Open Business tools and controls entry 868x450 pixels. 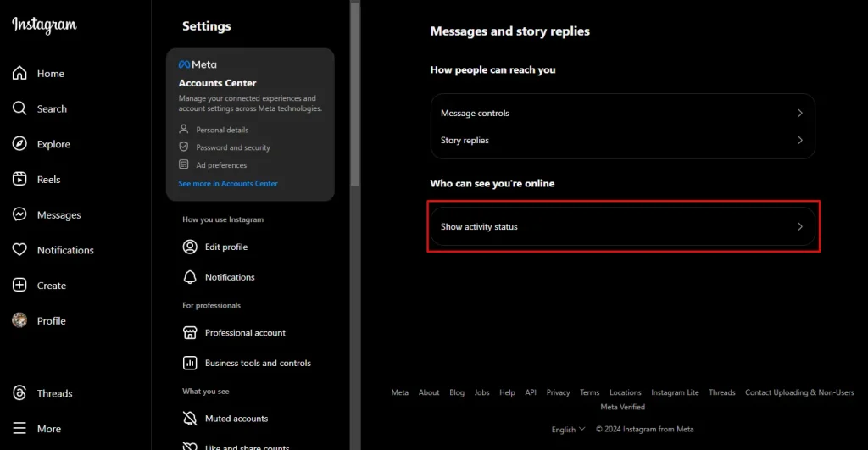point(250,363)
